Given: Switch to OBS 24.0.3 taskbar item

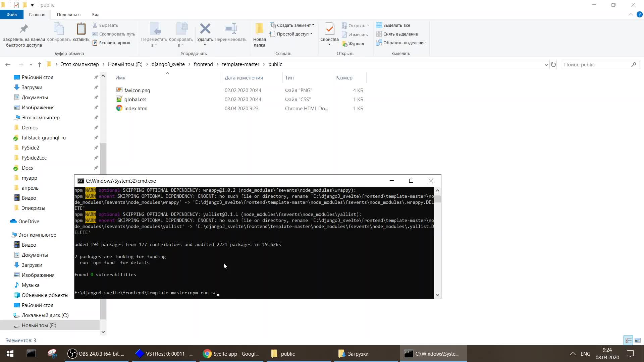Looking at the screenshot, I should pyautogui.click(x=96, y=354).
